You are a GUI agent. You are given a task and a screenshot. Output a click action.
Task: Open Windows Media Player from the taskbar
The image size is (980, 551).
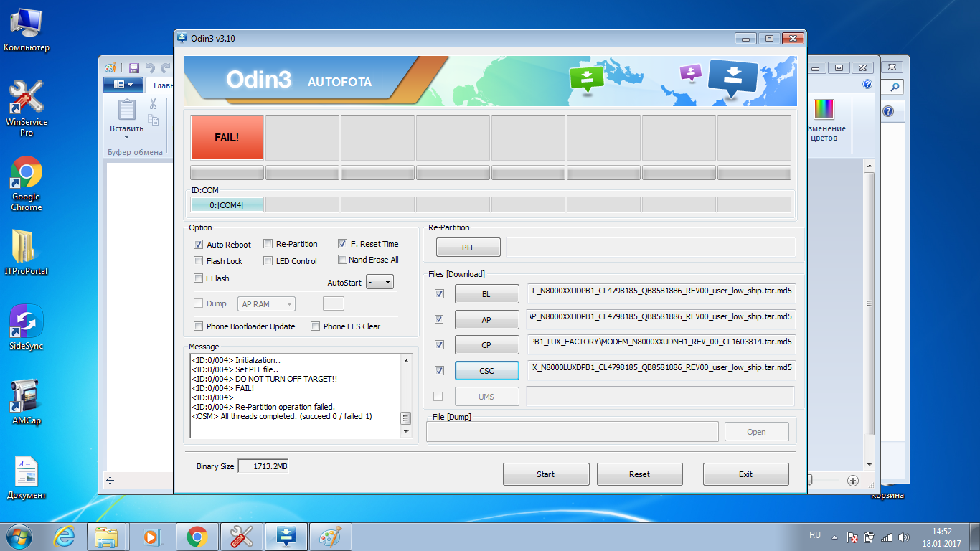point(151,536)
